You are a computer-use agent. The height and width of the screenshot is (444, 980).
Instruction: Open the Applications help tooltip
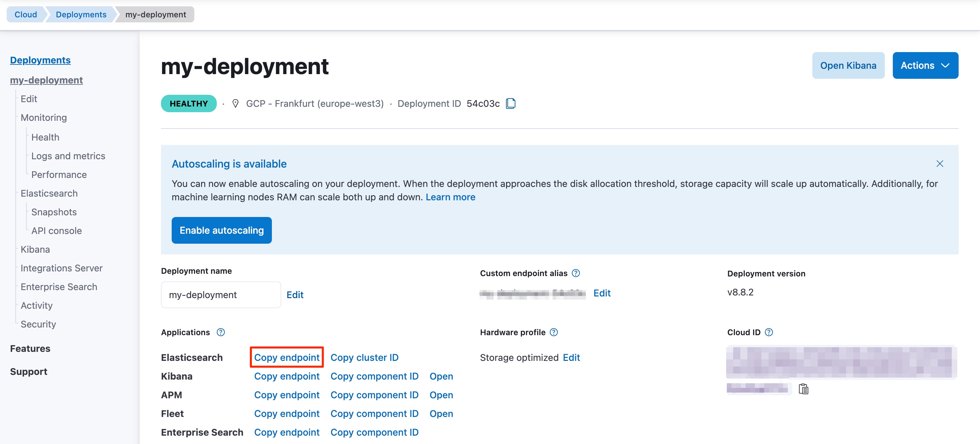(221, 332)
